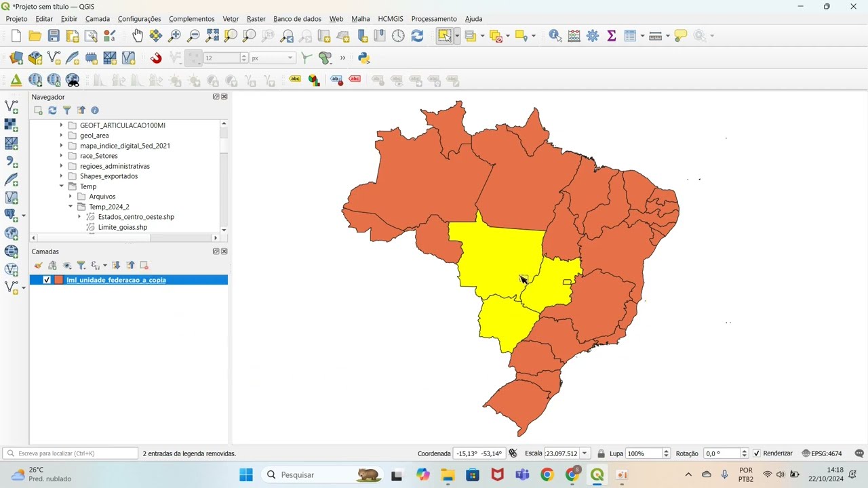This screenshot has height=488, width=868.
Task: Open Windows Start menu button
Action: (245, 474)
